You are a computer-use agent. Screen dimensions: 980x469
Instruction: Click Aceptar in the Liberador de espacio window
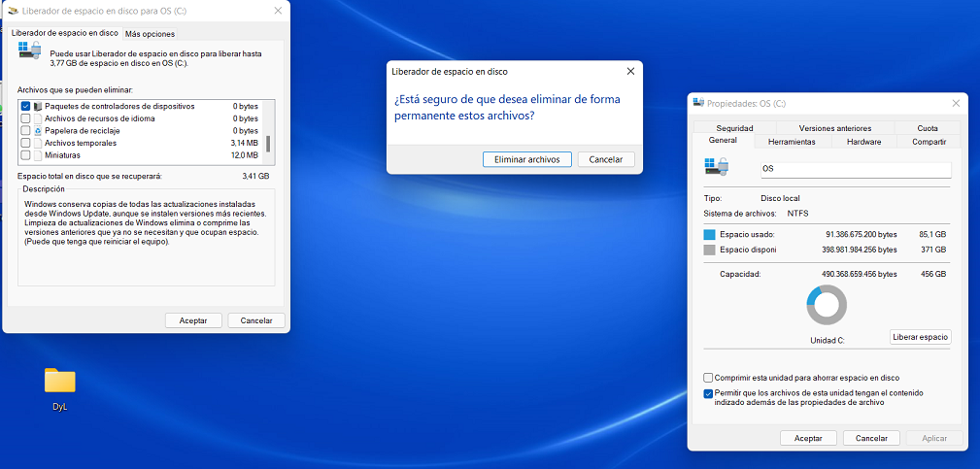click(x=193, y=320)
